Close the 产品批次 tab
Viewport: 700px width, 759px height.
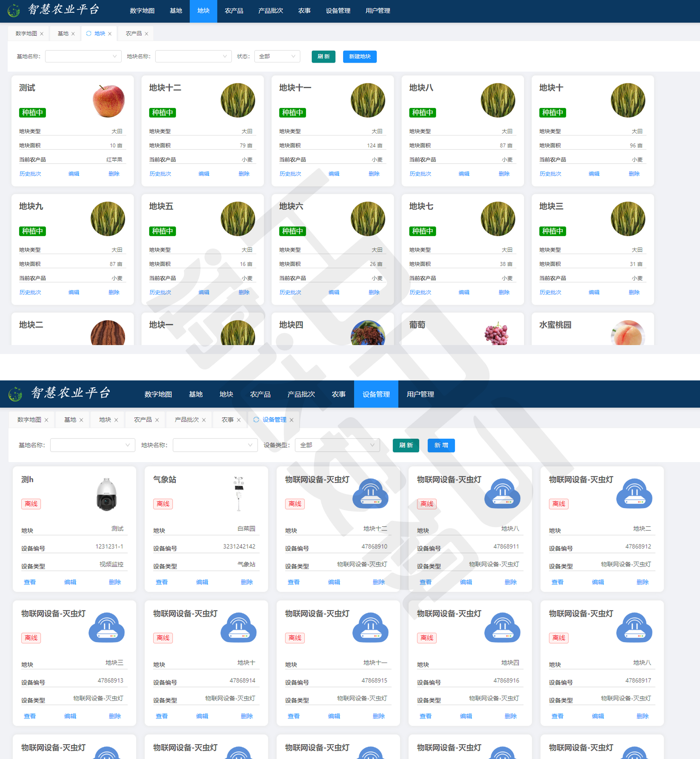click(x=204, y=420)
